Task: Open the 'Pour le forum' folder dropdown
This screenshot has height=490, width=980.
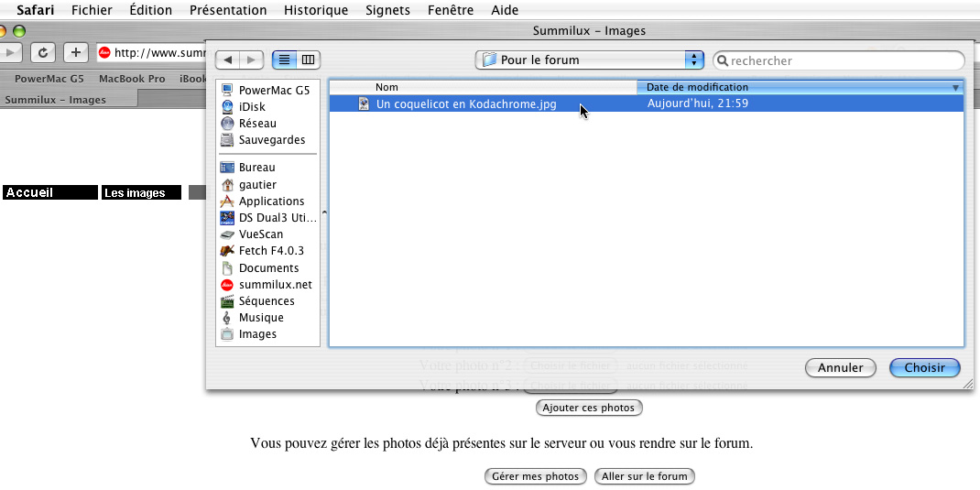Action: pos(589,60)
